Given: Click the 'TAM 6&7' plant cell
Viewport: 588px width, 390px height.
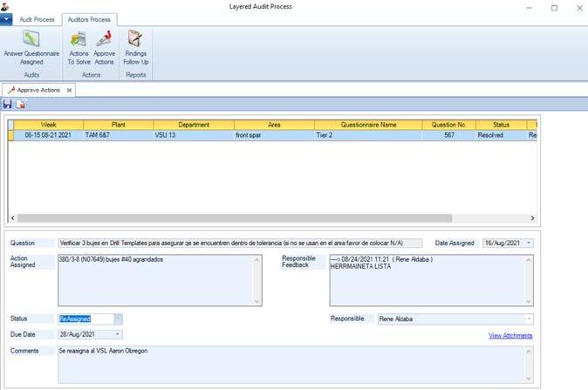Looking at the screenshot, I should [118, 135].
